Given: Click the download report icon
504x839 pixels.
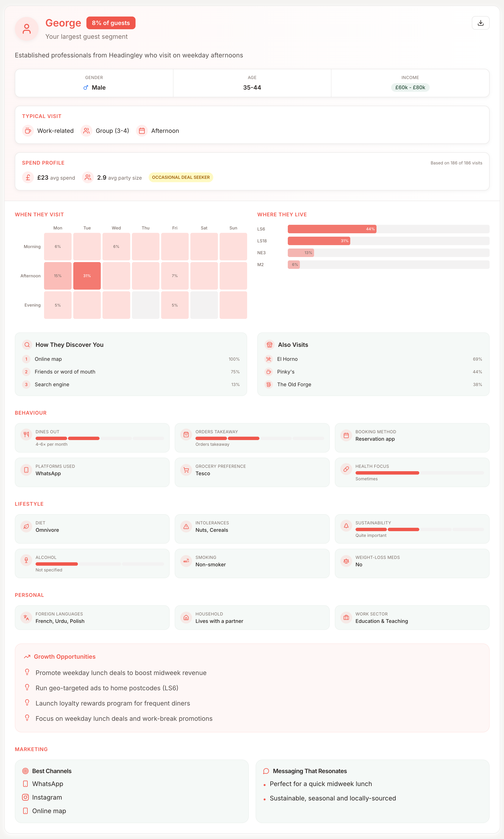Looking at the screenshot, I should (480, 23).
